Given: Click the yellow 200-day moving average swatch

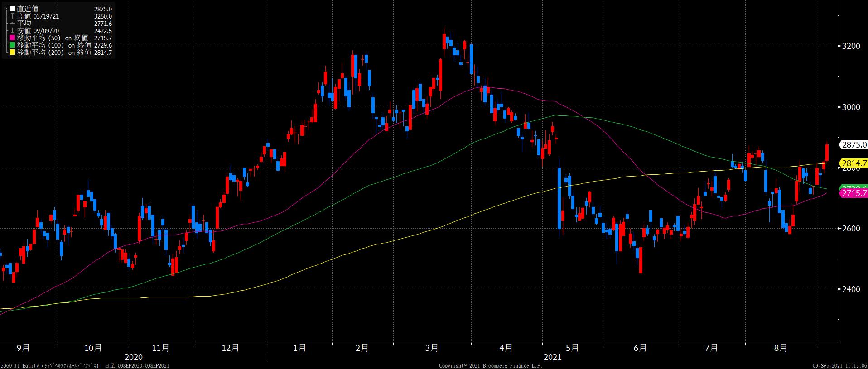Looking at the screenshot, I should click(12, 53).
